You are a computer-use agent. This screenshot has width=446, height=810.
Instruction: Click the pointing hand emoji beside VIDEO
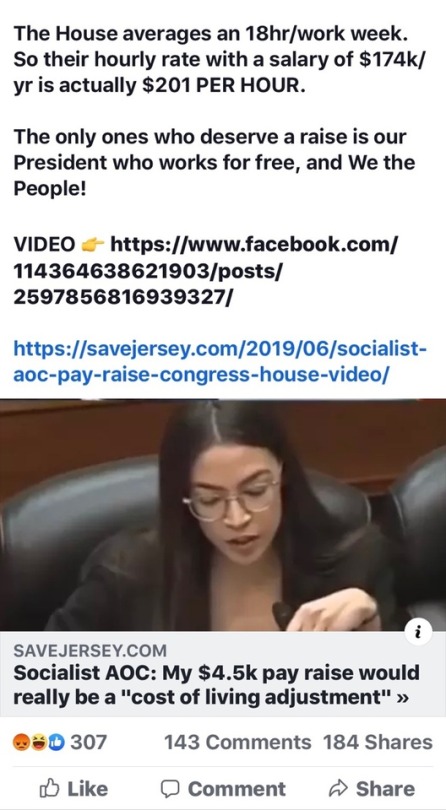[93, 243]
